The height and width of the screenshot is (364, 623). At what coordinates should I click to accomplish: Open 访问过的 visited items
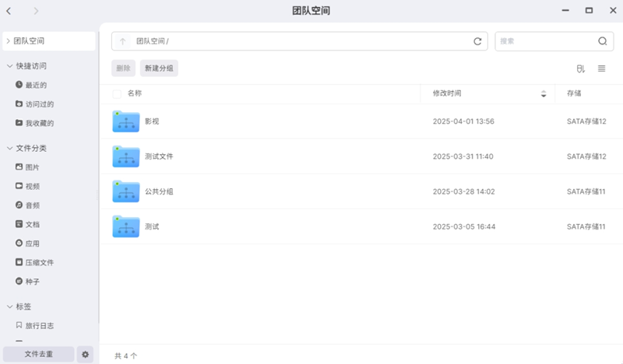[34, 104]
